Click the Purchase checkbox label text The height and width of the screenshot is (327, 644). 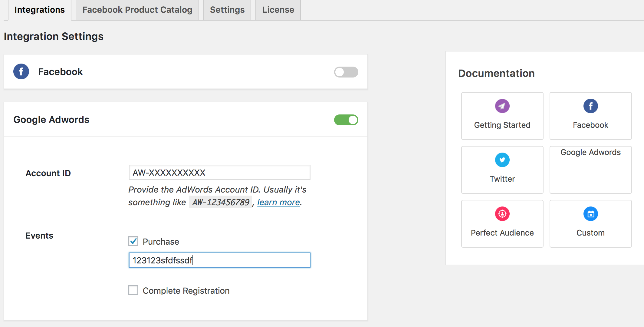[x=161, y=242]
